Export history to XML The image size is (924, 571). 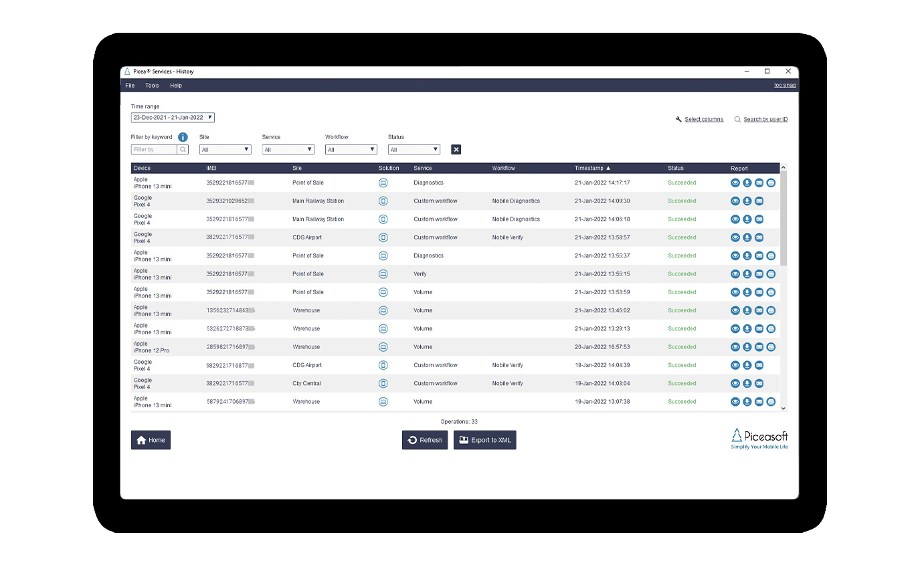coord(485,440)
